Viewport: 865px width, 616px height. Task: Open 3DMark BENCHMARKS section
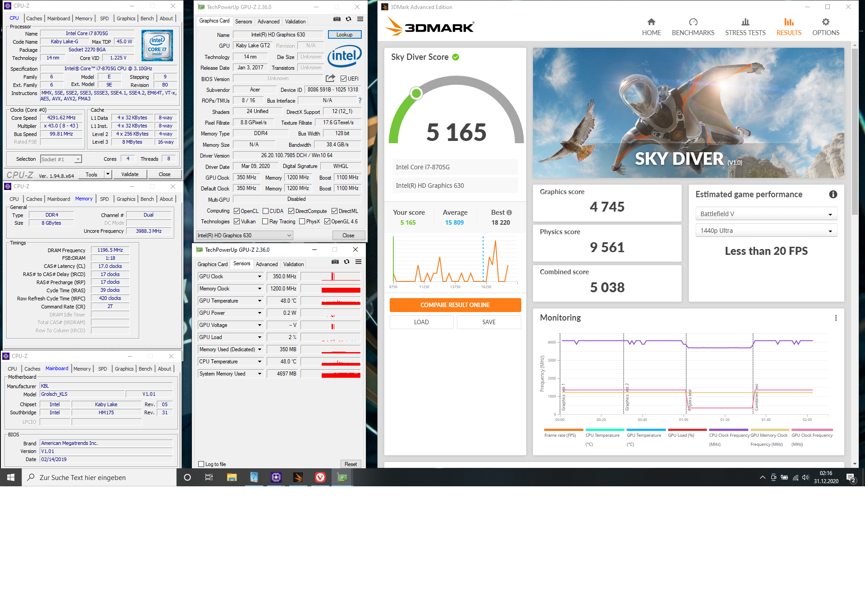coord(693,27)
